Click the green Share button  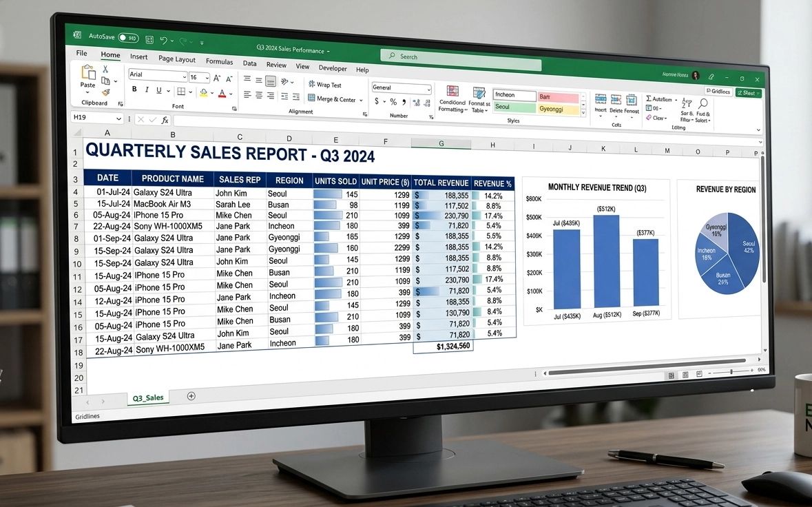pos(748,93)
